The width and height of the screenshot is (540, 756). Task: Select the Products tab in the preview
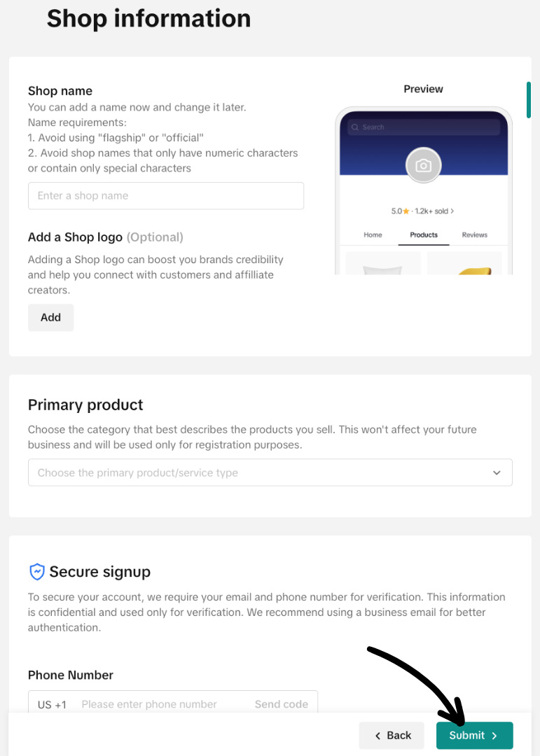tap(423, 235)
